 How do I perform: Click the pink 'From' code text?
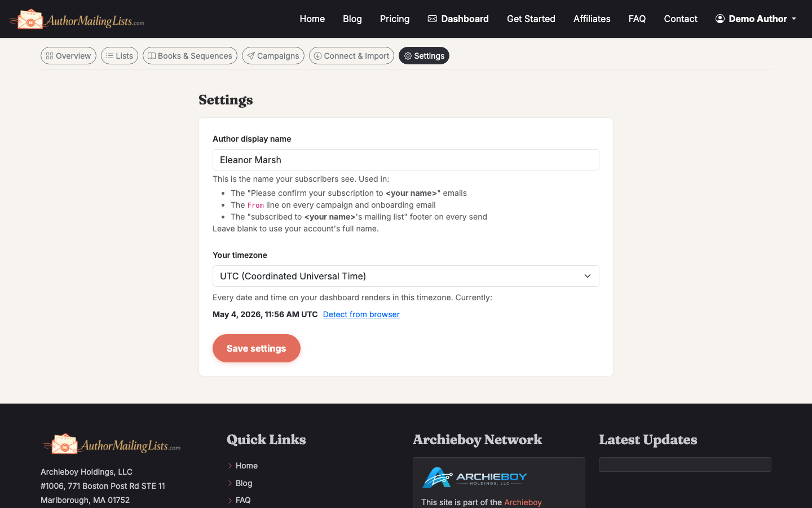[255, 205]
